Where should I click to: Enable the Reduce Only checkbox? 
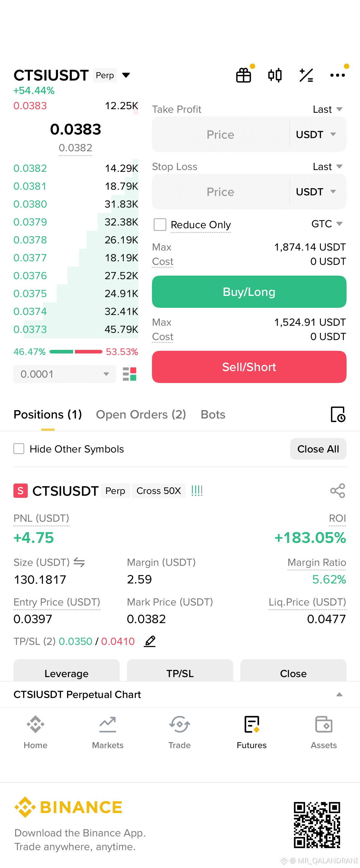pyautogui.click(x=160, y=224)
